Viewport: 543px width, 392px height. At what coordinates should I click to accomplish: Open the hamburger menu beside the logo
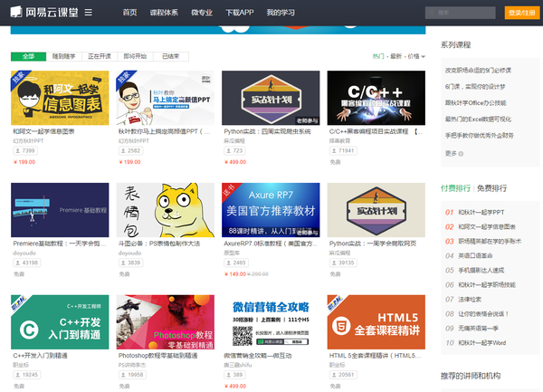[x=89, y=13]
